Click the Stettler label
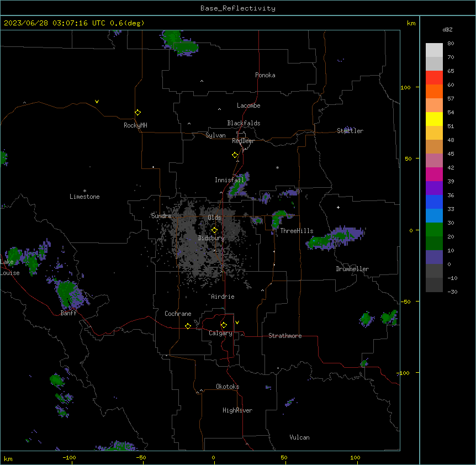Viewport: 476px width, 465px height. point(350,131)
